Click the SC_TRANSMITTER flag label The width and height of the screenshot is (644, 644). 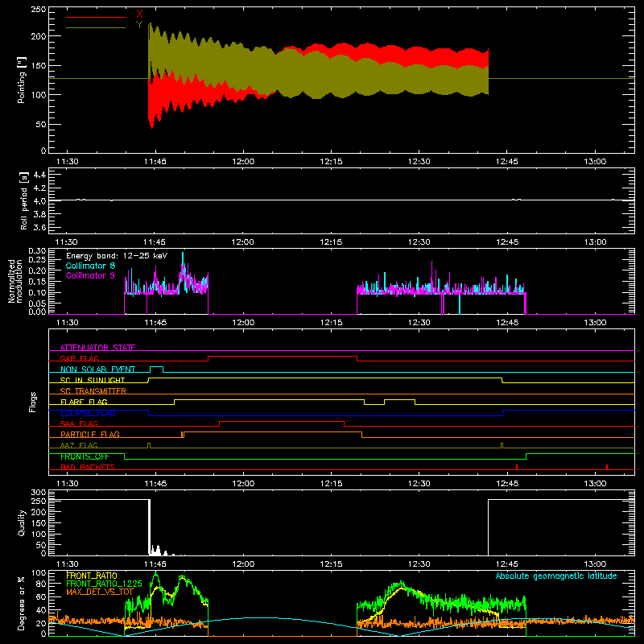coord(93,390)
